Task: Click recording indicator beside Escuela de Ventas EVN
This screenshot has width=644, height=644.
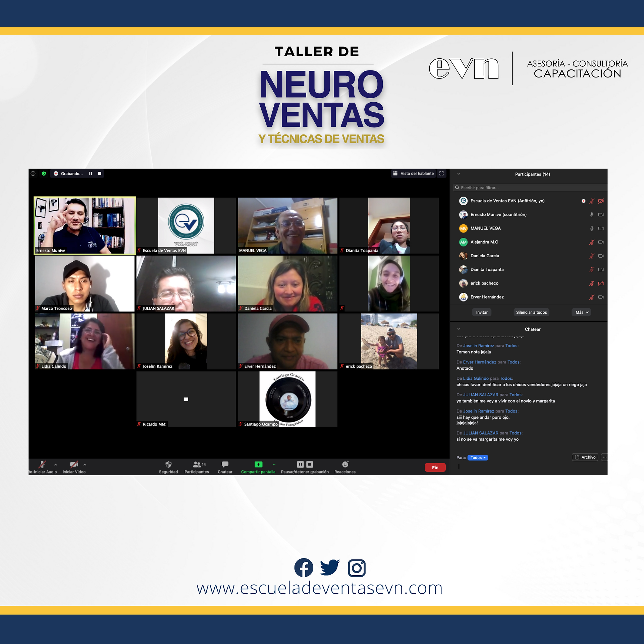Action: pos(583,201)
